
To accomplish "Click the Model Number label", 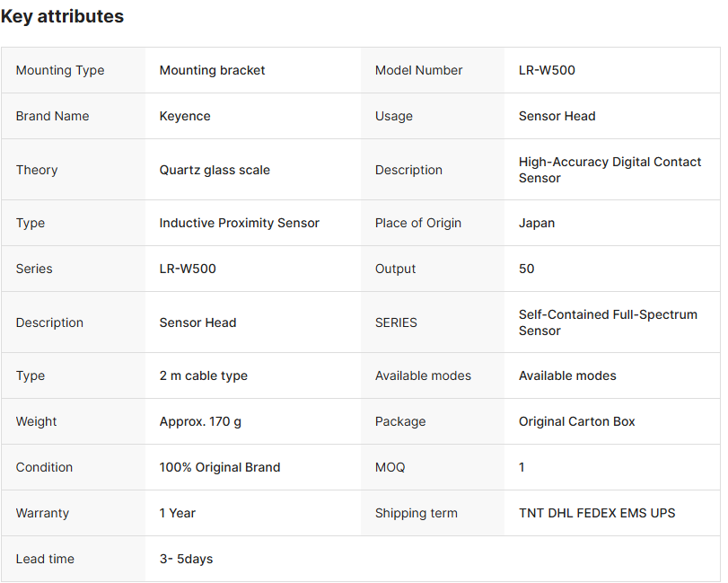I will (418, 70).
